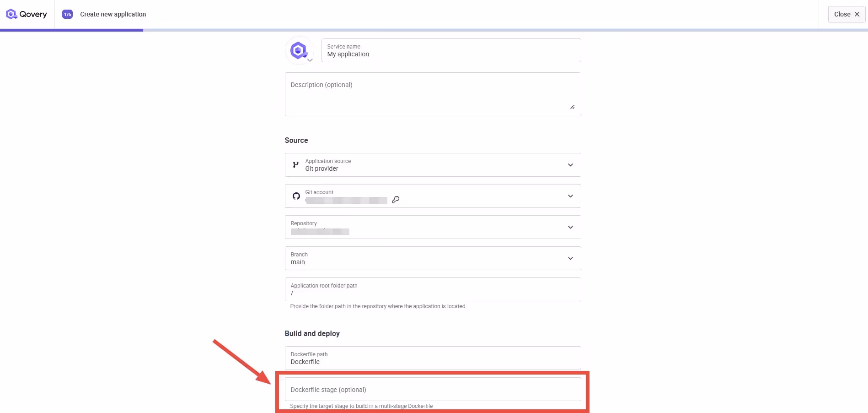Expand the Application source dropdown
This screenshot has height=413, width=868.
(570, 165)
